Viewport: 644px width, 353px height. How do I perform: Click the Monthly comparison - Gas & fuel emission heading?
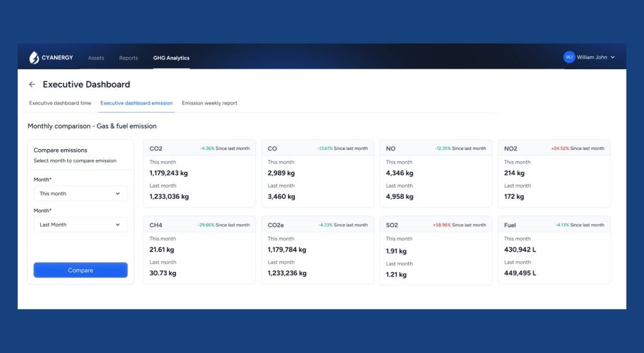[x=92, y=126]
